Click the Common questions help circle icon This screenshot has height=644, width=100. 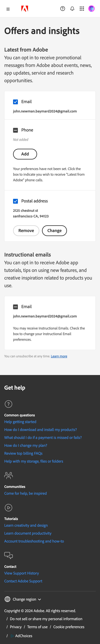coord(8,404)
